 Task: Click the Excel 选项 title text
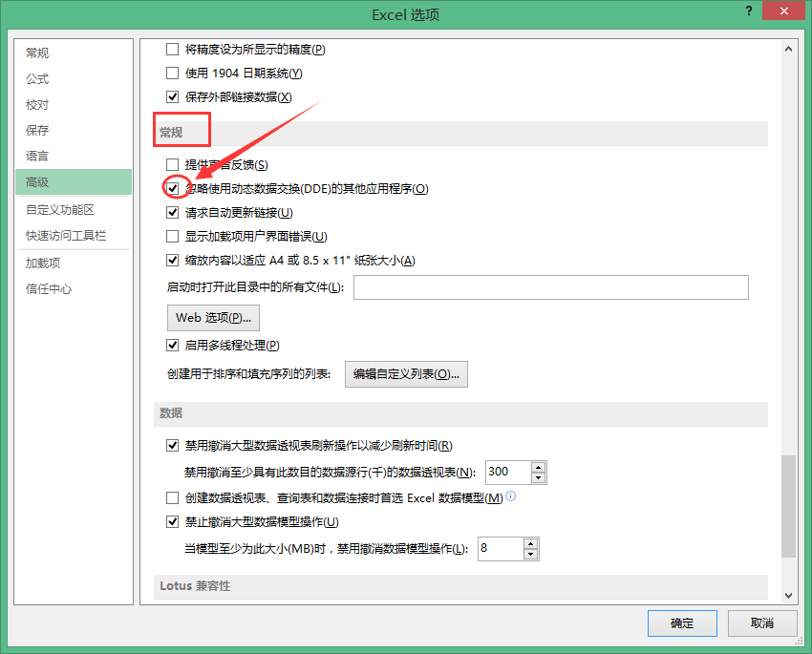[405, 14]
